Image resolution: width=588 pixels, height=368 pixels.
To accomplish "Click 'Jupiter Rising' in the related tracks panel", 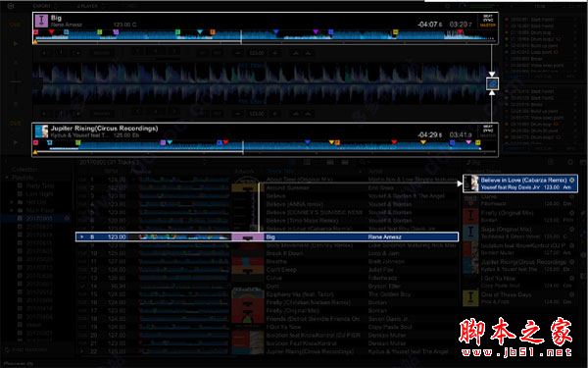I will 523,262.
